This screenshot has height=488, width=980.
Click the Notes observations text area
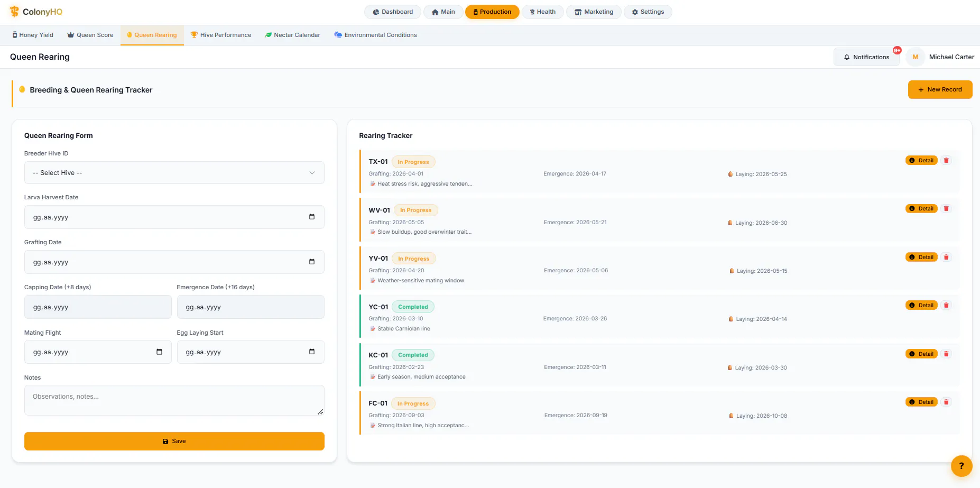coord(174,400)
